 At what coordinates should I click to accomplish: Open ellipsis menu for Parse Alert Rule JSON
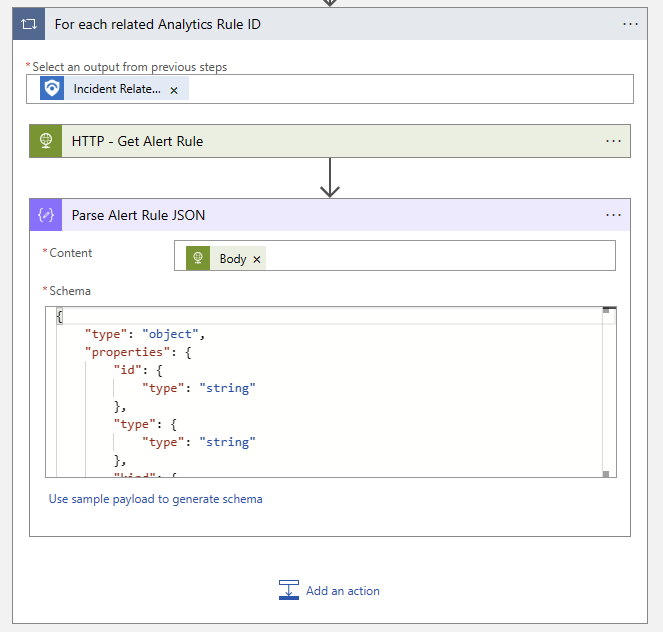point(613,215)
